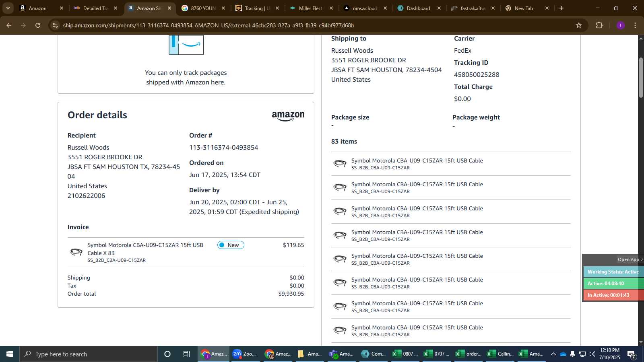Switch to the oms.vcloud tab

point(365,8)
